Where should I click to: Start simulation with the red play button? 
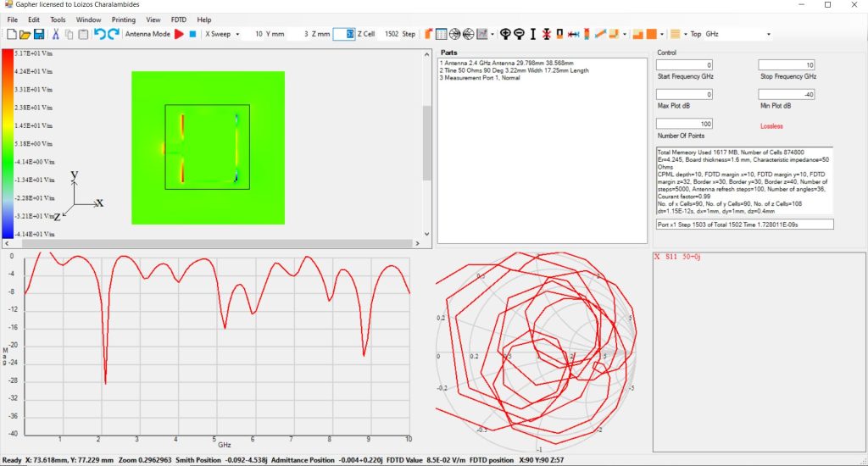click(179, 34)
